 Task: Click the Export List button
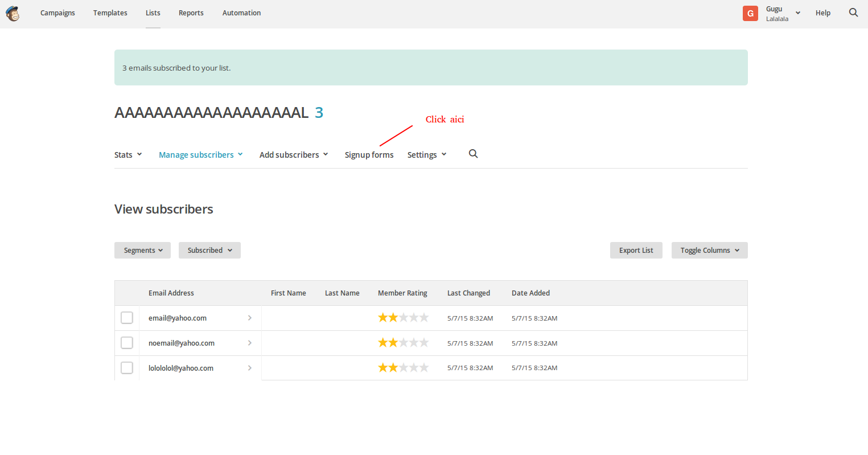click(x=636, y=251)
